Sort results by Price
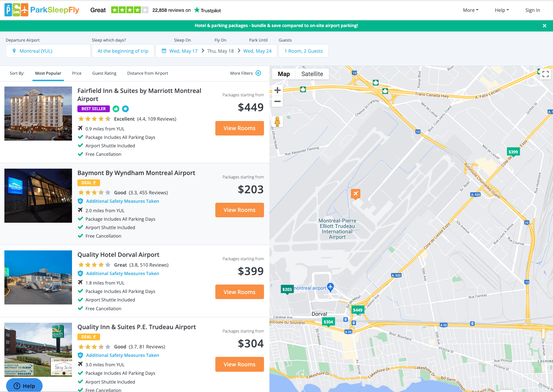 pos(77,73)
